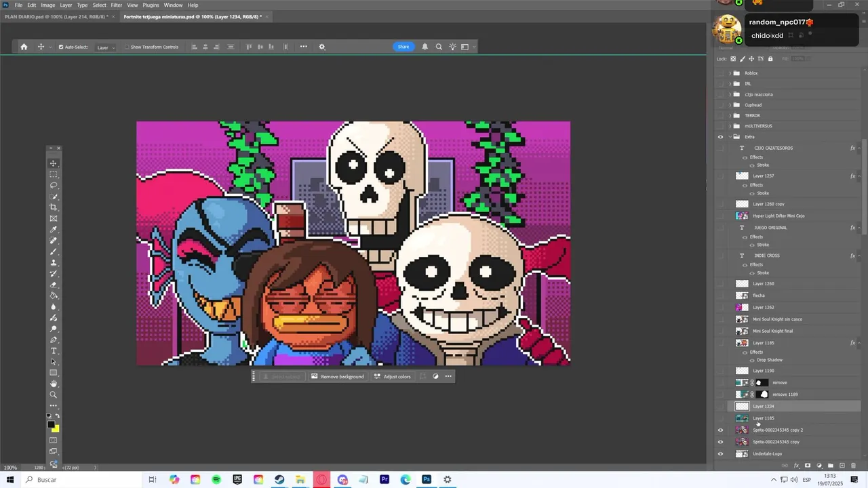Screen dimensions: 868x488
Task: Open the Select menu
Action: [x=99, y=5]
